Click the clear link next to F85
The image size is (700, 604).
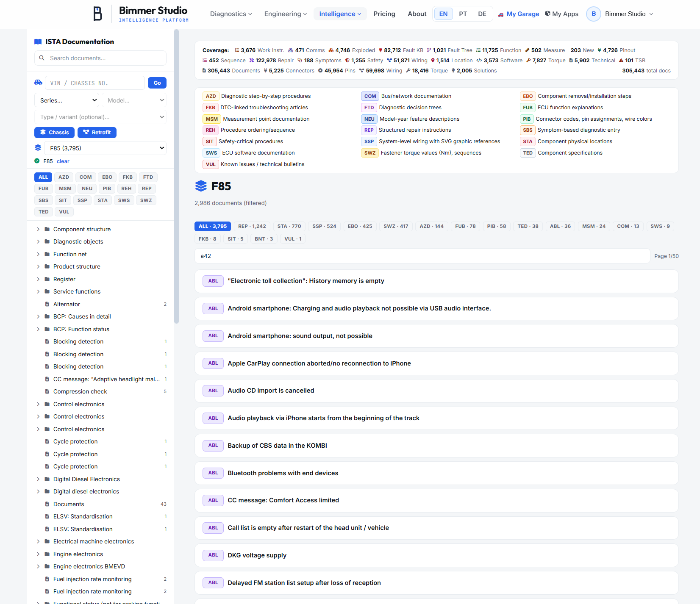pyautogui.click(x=63, y=161)
